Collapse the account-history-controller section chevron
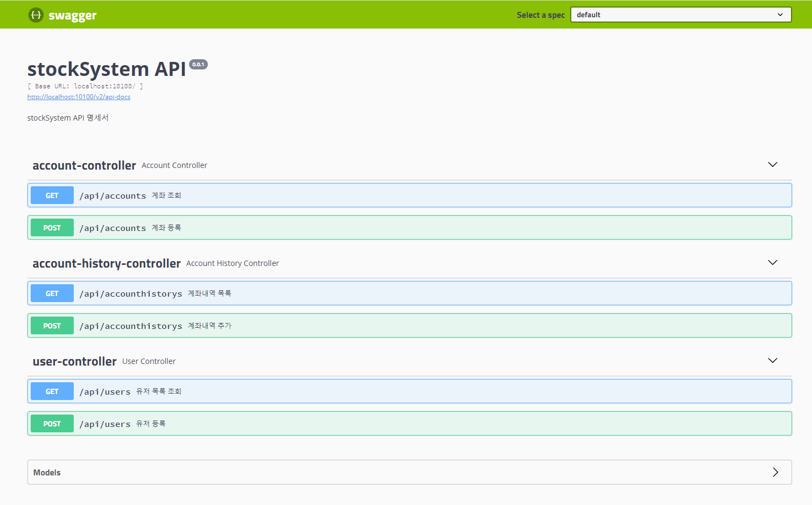The image size is (812, 505). click(x=772, y=263)
